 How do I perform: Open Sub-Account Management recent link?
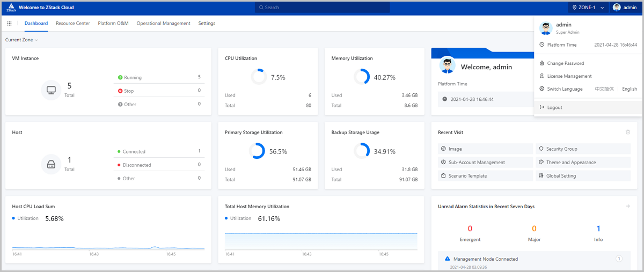coord(477,162)
